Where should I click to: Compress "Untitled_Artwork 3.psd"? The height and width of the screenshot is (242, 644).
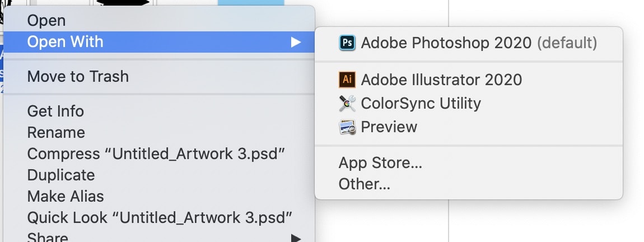[159, 153]
